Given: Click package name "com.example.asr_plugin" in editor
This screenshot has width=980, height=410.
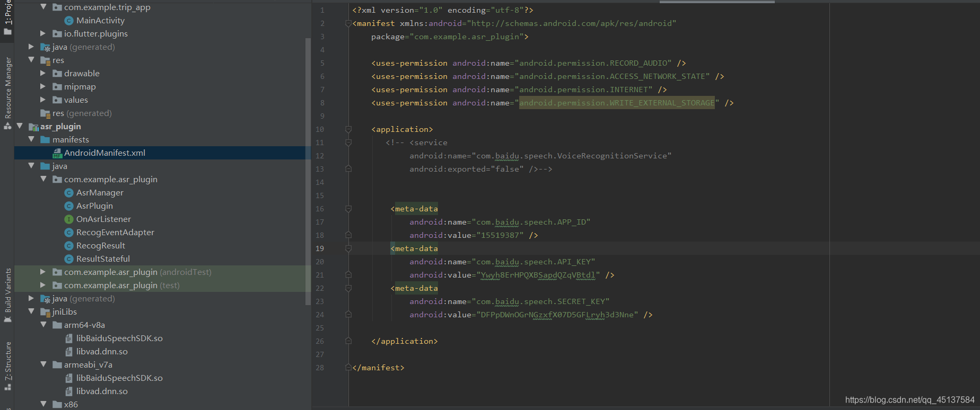Looking at the screenshot, I should pyautogui.click(x=467, y=37).
